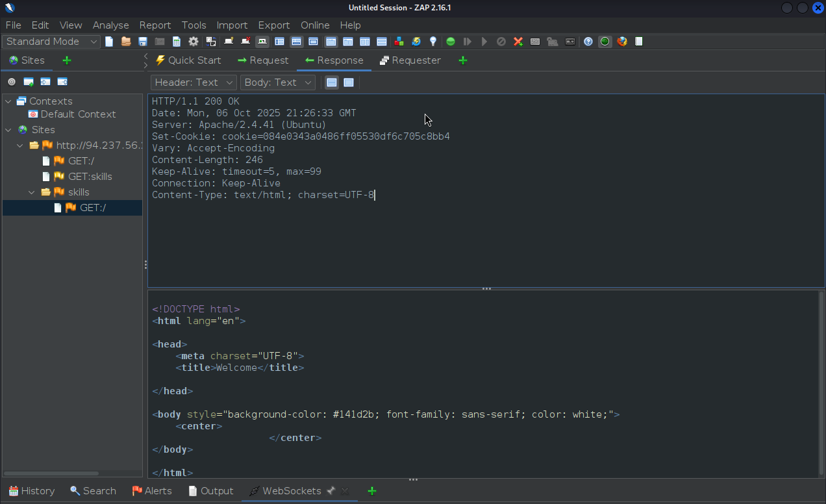Click Default Context in the tree
This screenshot has height=504, width=826.
[x=78, y=114]
